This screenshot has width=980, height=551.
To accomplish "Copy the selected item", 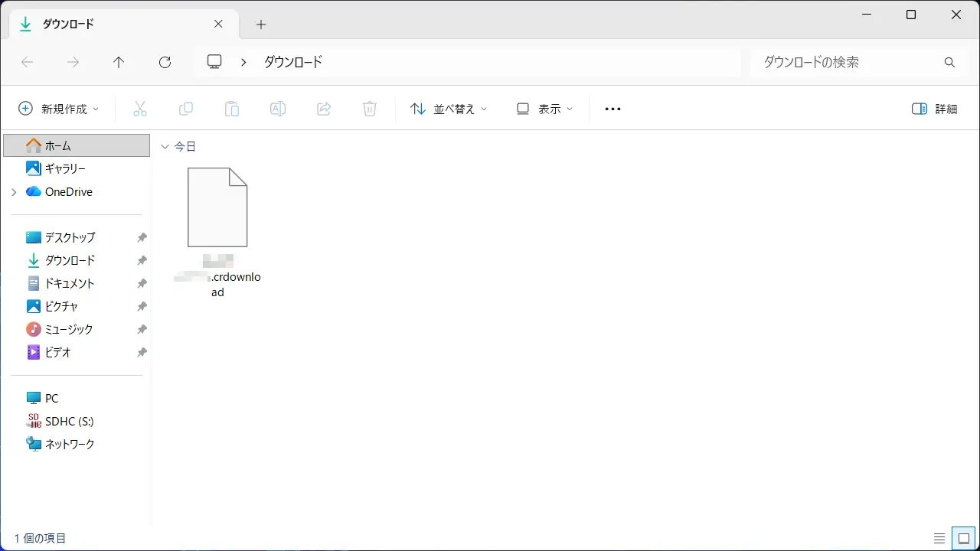I will (x=186, y=109).
